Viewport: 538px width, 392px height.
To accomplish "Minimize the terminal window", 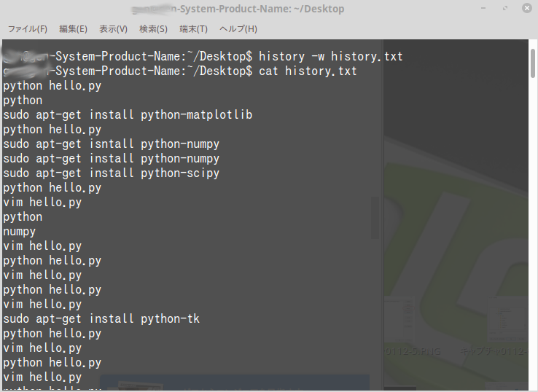I will pyautogui.click(x=483, y=8).
